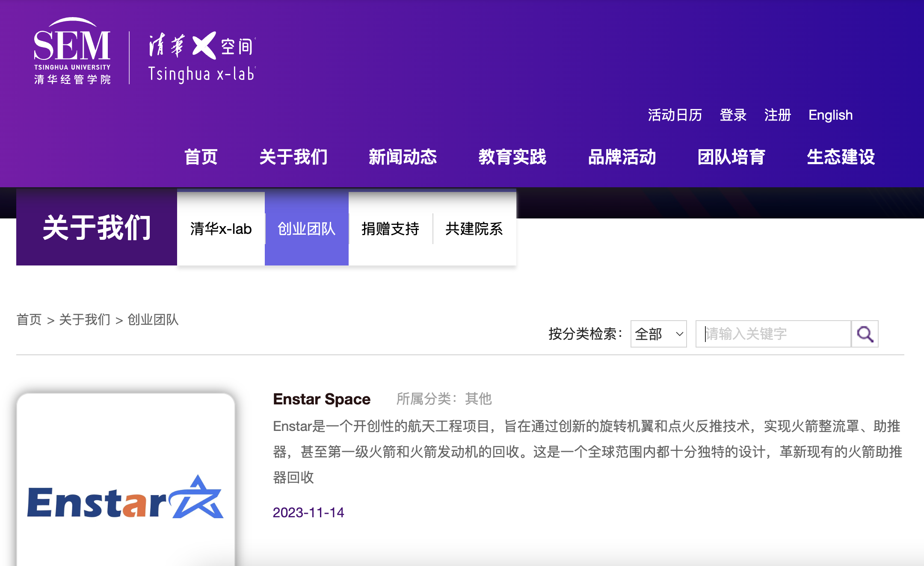Open the 关于我们 navigation menu

point(293,157)
